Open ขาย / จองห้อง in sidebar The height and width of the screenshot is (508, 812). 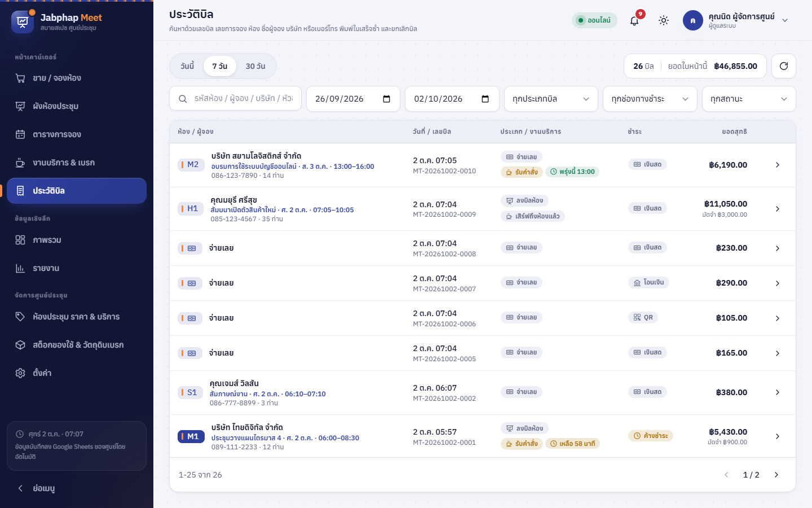click(x=77, y=78)
